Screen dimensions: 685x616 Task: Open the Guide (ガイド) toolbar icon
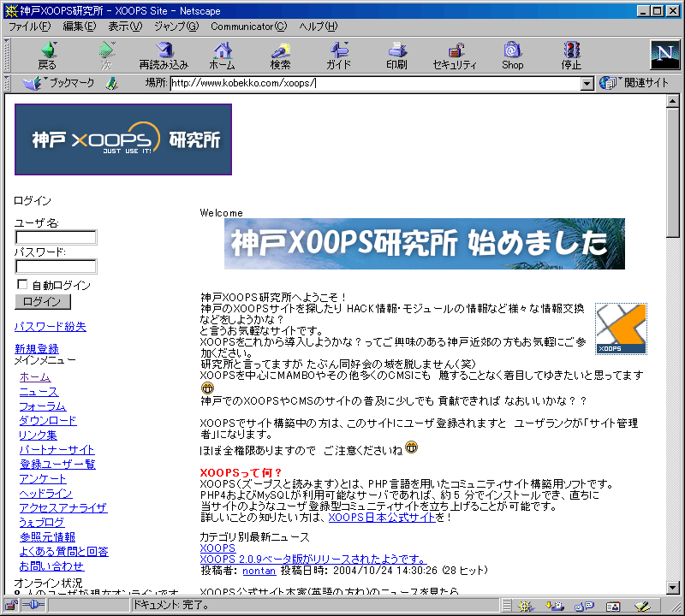coord(338,56)
